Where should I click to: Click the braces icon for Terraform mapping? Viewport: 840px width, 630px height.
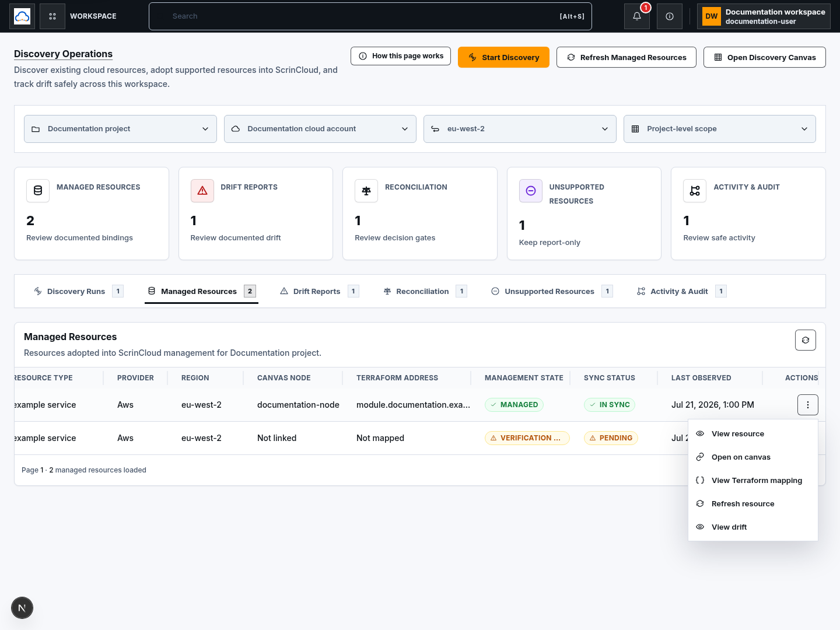click(700, 480)
